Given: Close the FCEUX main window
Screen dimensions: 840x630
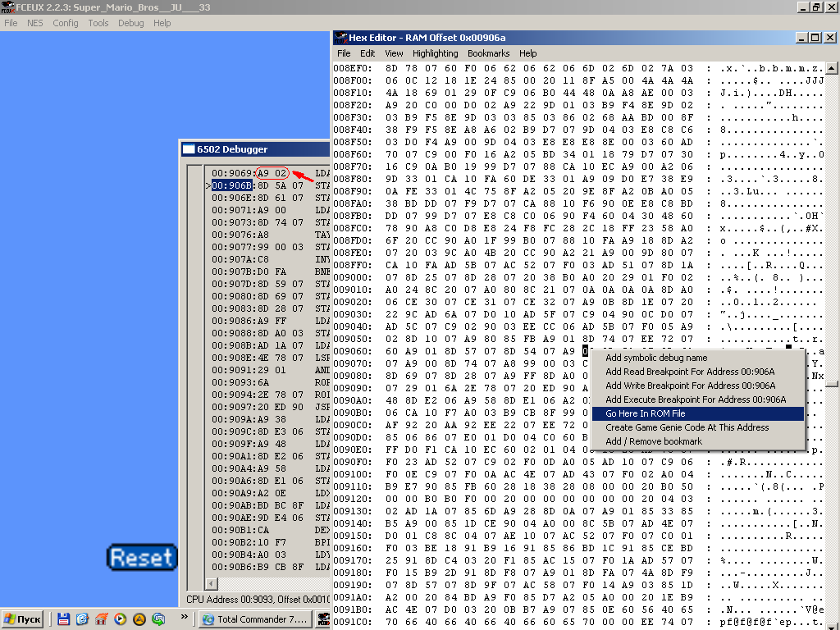Looking at the screenshot, I should click(x=830, y=7).
